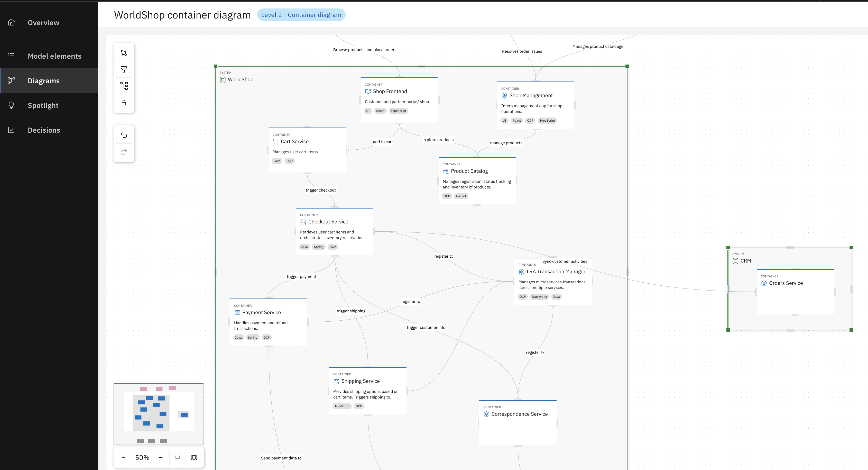Click the Overview home icon
Screen dimensions: 868x470
[11, 22]
